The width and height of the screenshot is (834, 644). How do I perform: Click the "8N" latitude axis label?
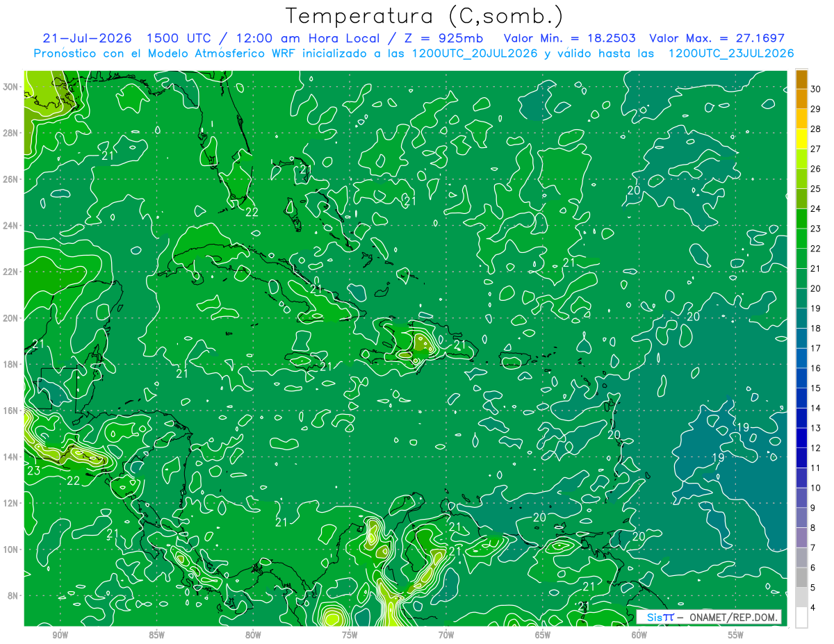tap(14, 595)
